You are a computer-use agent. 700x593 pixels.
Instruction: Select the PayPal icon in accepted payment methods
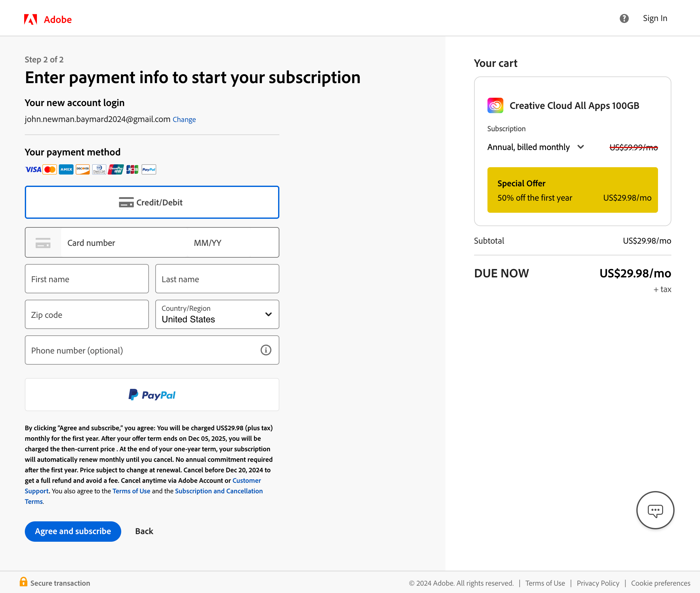149,169
